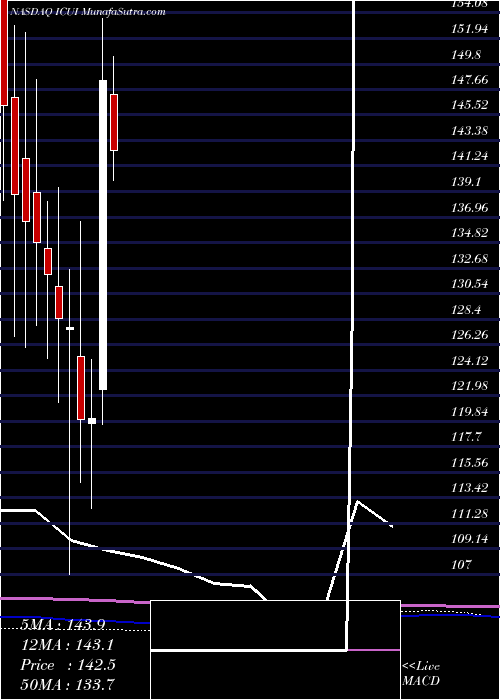Click the 147.66 price axis label

(x=469, y=80)
